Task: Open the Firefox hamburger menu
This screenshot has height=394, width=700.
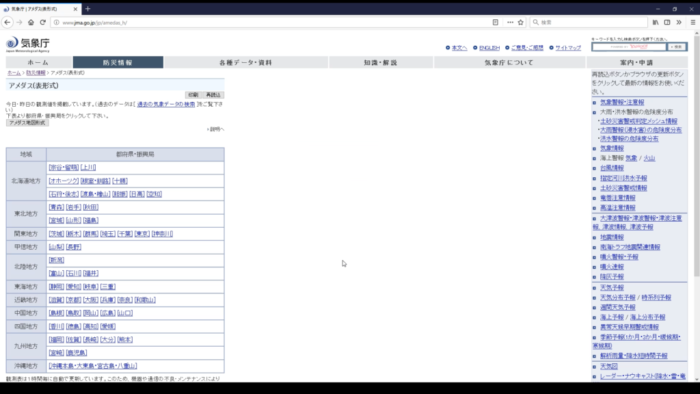Action: pyautogui.click(x=693, y=22)
